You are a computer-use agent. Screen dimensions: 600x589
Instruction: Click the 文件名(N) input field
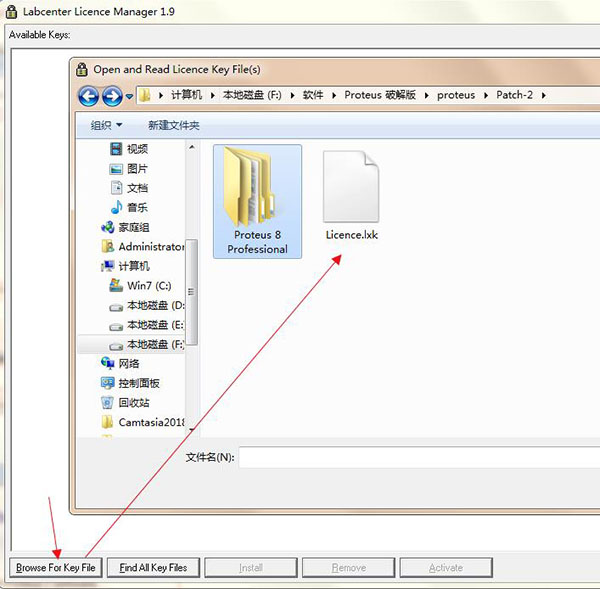pyautogui.click(x=419, y=457)
